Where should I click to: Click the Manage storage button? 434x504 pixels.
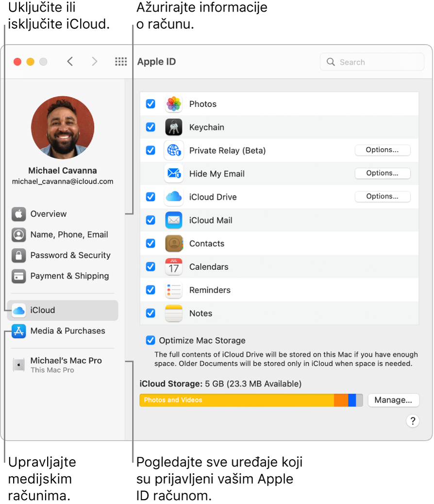[393, 400]
